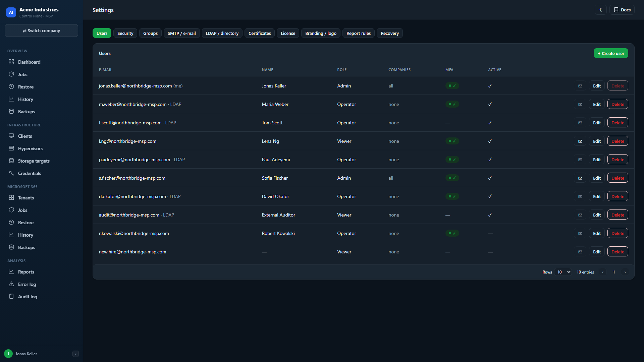This screenshot has height=362, width=644.
Task: Toggle the dark mode moon icon
Action: point(600,10)
